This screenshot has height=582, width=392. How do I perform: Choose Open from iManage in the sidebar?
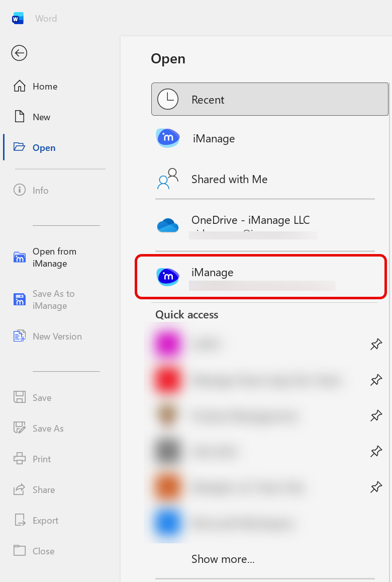pos(45,257)
